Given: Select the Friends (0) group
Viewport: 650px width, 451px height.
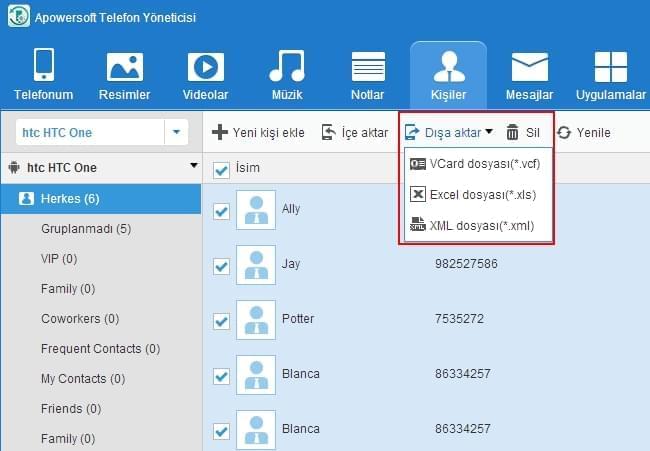Looking at the screenshot, I should click(x=71, y=409).
